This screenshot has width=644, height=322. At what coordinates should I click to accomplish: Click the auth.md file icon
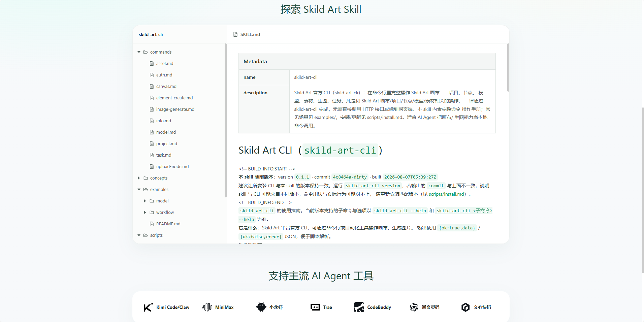[x=152, y=75]
